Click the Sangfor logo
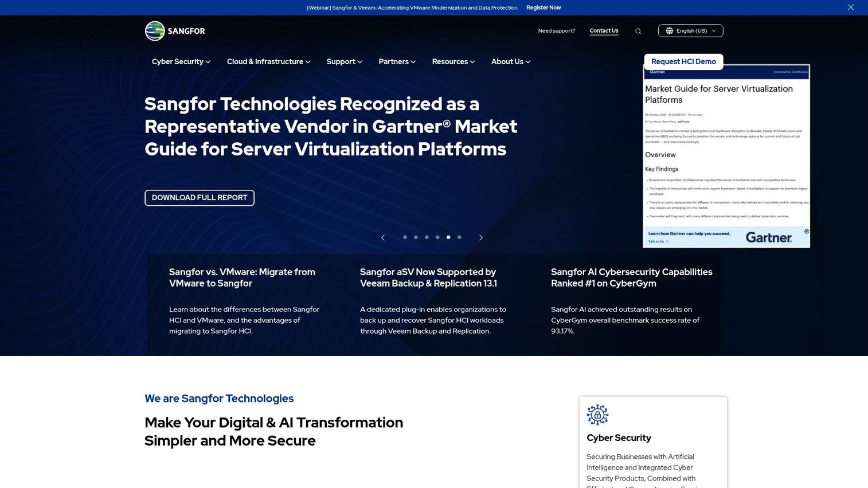The image size is (868, 488). coord(175,31)
